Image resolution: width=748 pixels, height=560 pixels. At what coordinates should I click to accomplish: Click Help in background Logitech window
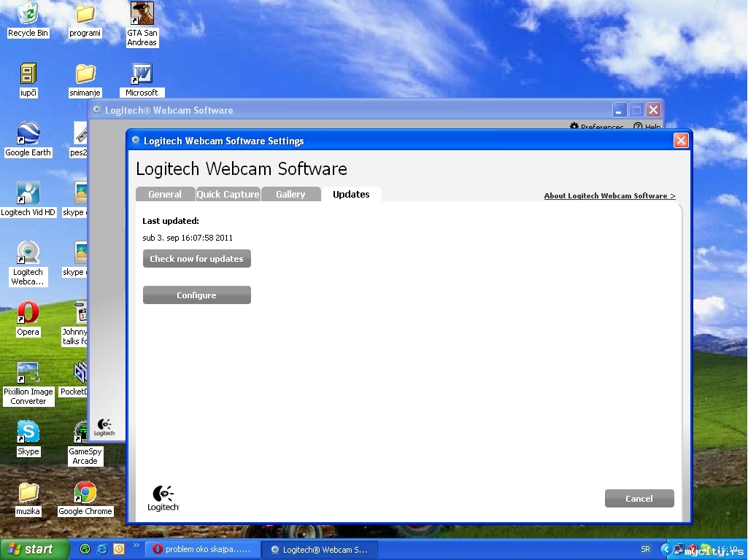coord(647,126)
